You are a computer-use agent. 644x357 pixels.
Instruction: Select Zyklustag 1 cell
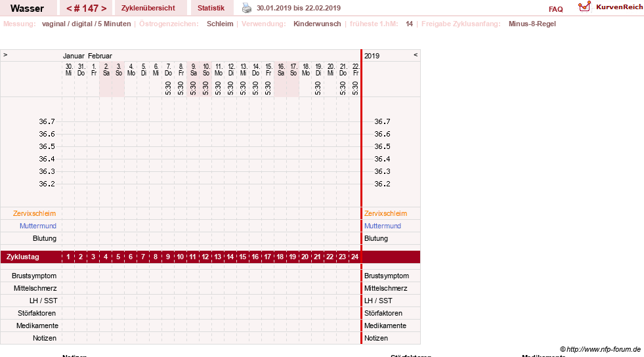[68, 257]
